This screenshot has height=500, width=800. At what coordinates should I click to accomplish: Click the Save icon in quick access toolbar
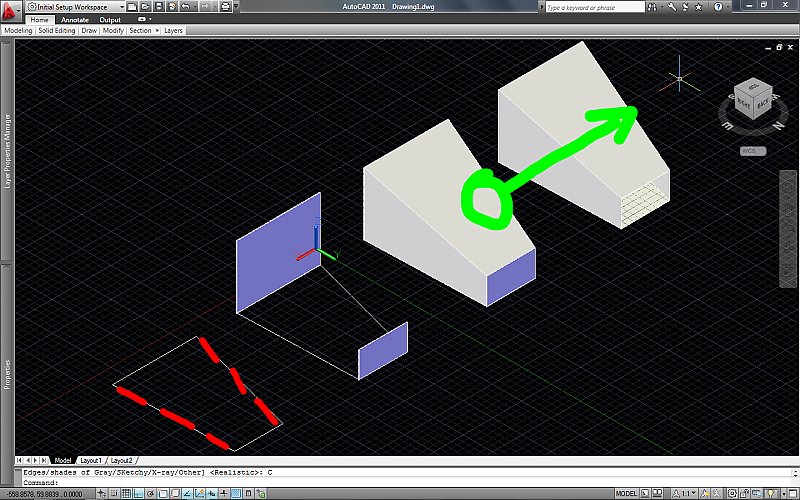[159, 7]
